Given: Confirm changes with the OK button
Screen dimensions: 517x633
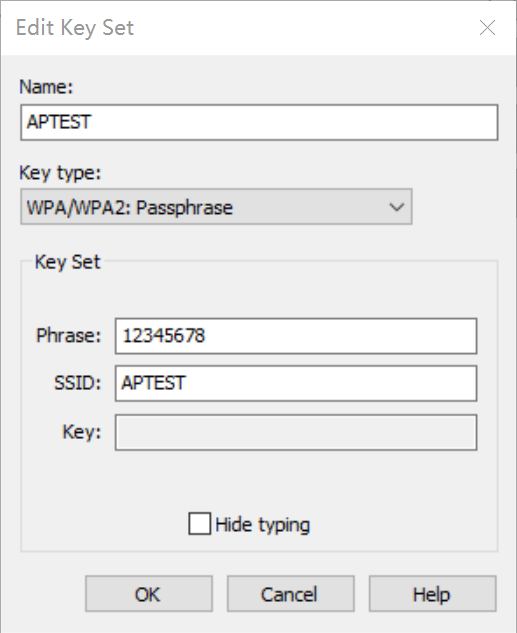Looking at the screenshot, I should 149,594.
